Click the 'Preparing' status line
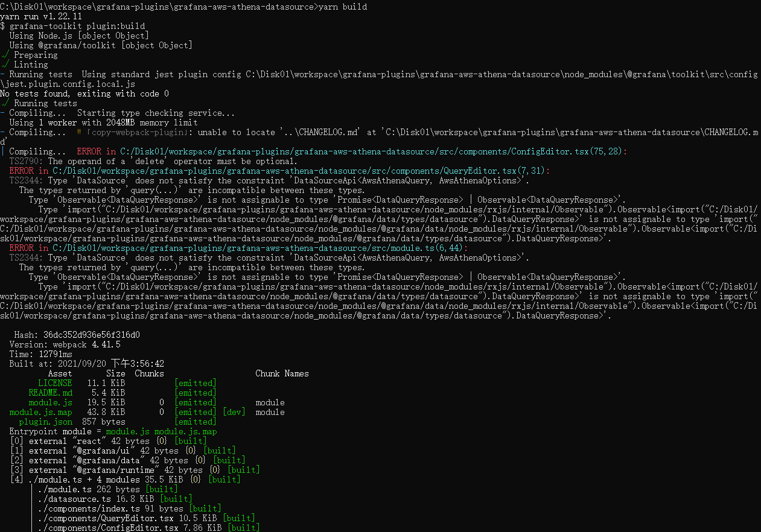761x532 pixels. [30, 55]
